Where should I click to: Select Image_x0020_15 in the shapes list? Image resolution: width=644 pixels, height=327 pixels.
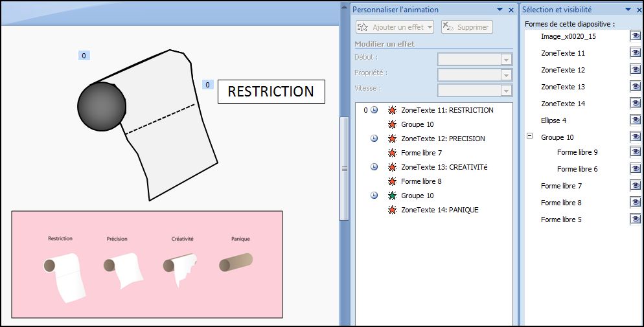pos(568,36)
